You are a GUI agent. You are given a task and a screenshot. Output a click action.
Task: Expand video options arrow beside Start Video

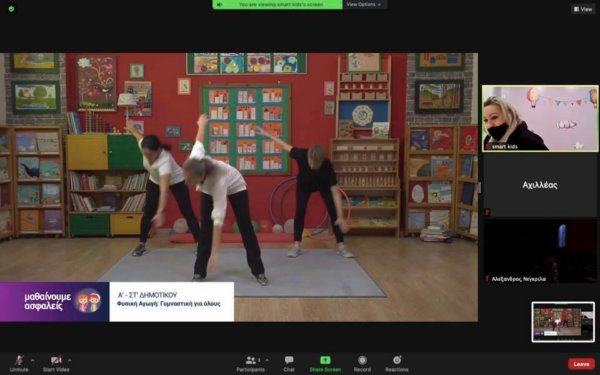pyautogui.click(x=70, y=360)
